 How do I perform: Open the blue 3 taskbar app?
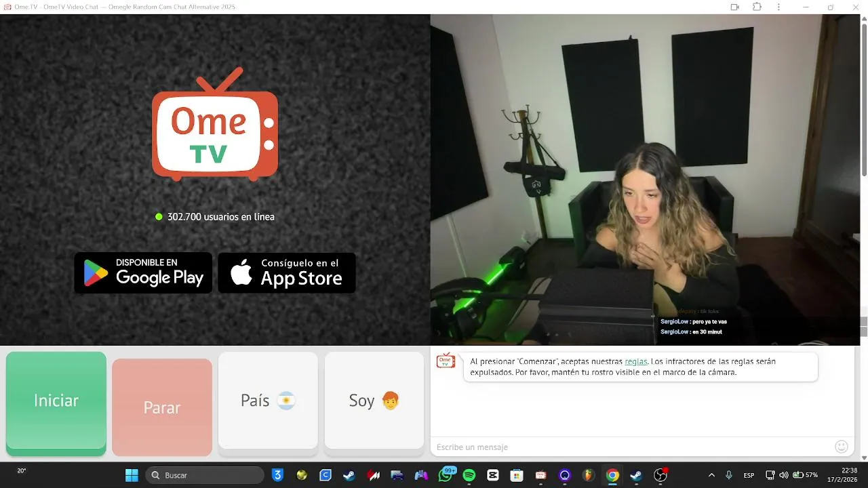(x=277, y=475)
